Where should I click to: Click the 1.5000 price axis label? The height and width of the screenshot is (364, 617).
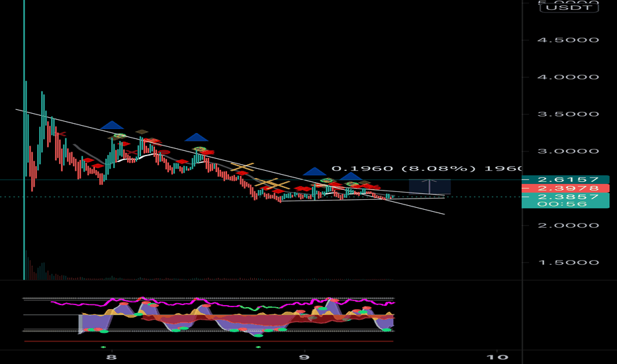coord(568,263)
